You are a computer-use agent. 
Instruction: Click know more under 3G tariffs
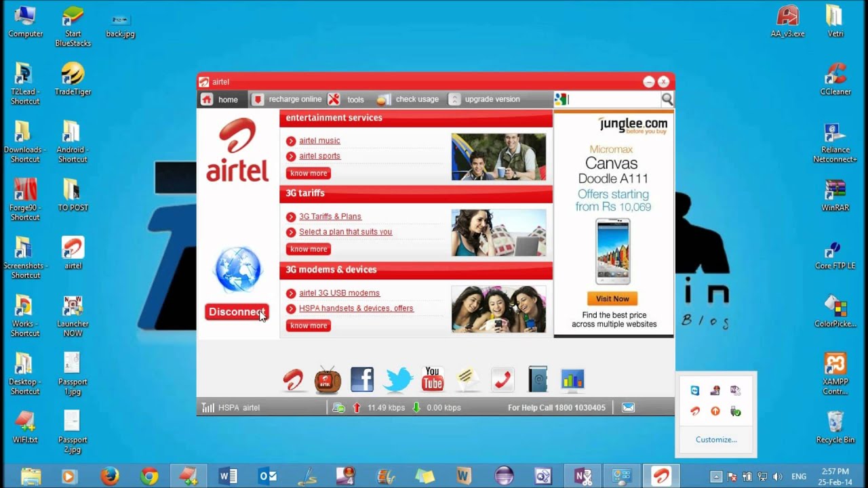[309, 249]
